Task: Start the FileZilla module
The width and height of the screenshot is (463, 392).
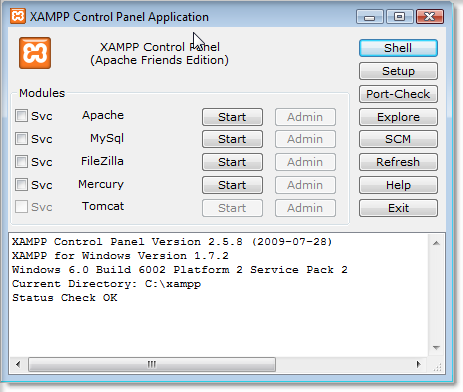Action: [x=232, y=162]
